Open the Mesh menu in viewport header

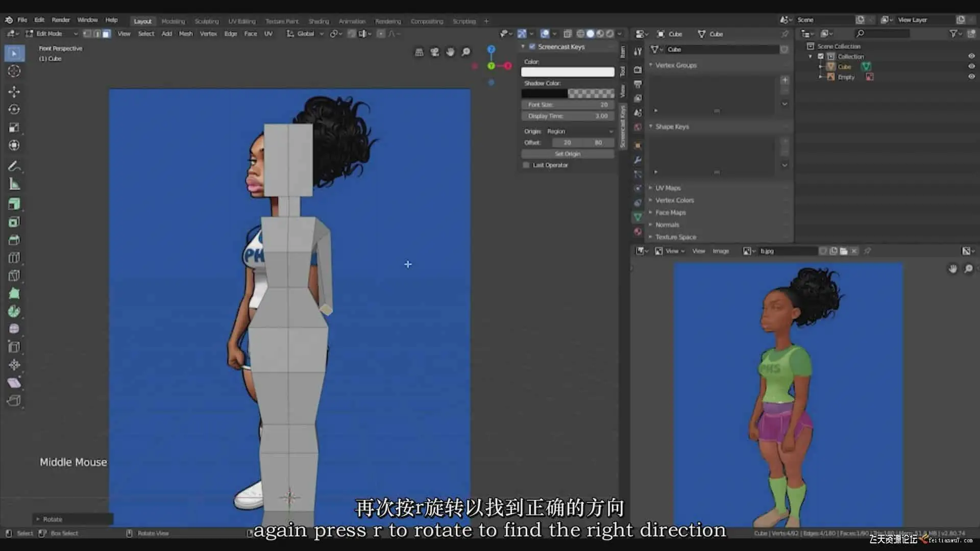[186, 34]
